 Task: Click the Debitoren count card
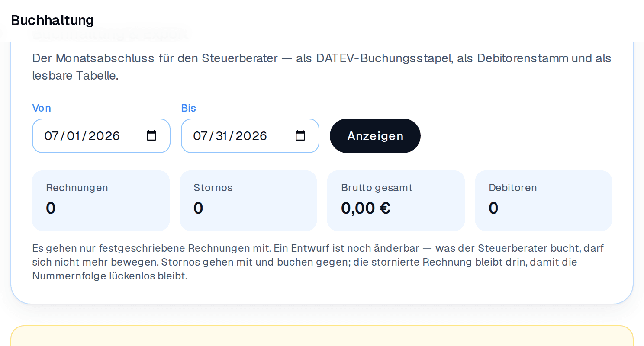(x=544, y=201)
